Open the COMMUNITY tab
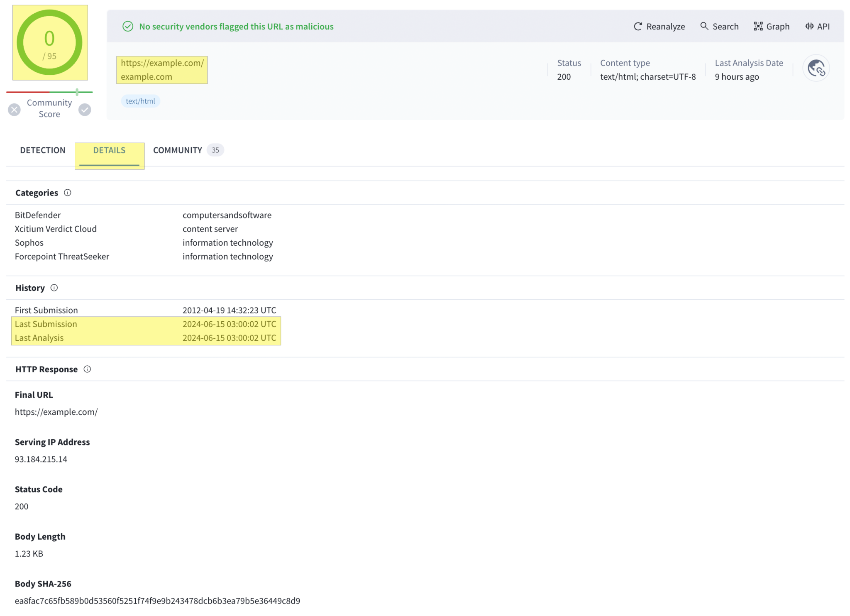 point(177,150)
